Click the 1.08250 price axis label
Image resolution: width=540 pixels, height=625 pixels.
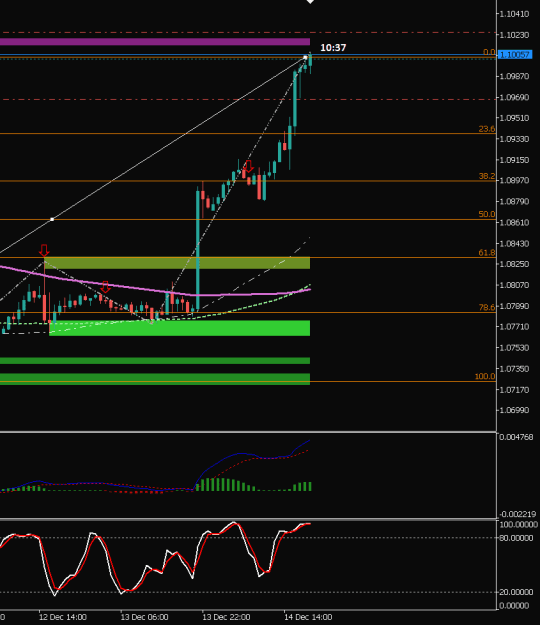coord(514,264)
